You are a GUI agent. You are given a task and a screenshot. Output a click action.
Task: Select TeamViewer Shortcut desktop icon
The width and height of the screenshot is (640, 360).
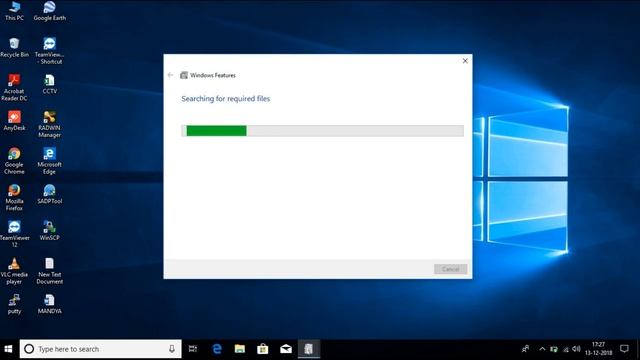click(x=49, y=51)
